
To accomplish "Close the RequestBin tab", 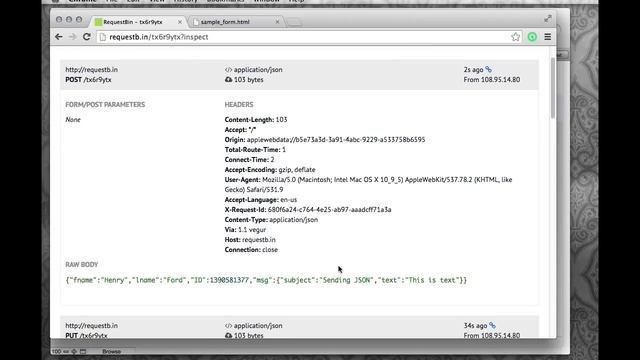I will coord(180,22).
